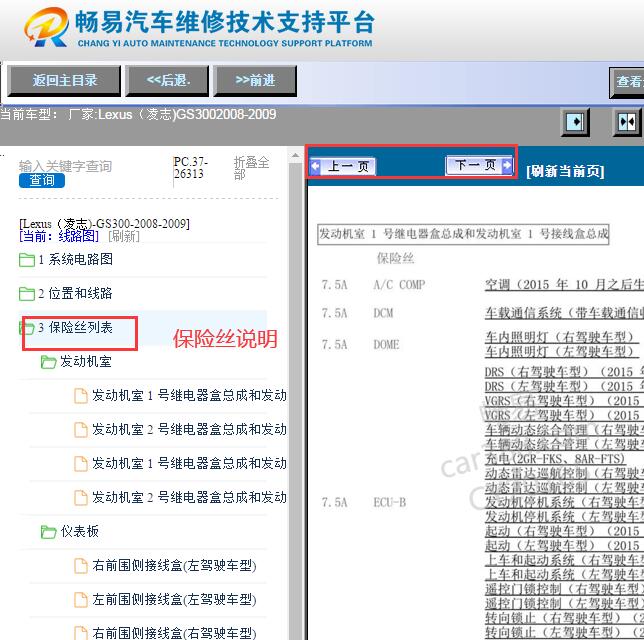The width and height of the screenshot is (644, 640).
Task: Open 车内照明灯（左驾驶车型）link
Action: click(x=561, y=352)
